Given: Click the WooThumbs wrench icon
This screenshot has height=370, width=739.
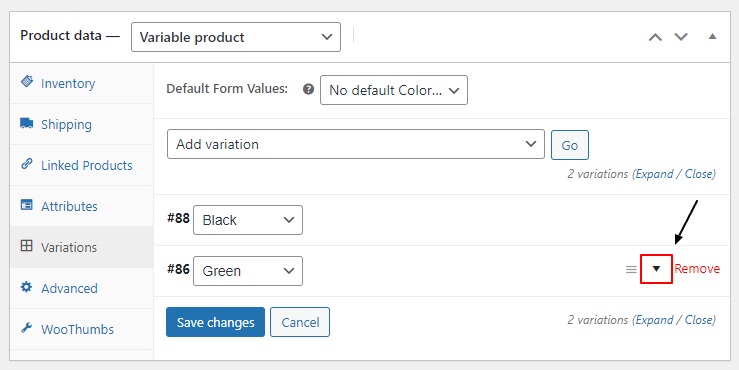Looking at the screenshot, I should pos(27,328).
